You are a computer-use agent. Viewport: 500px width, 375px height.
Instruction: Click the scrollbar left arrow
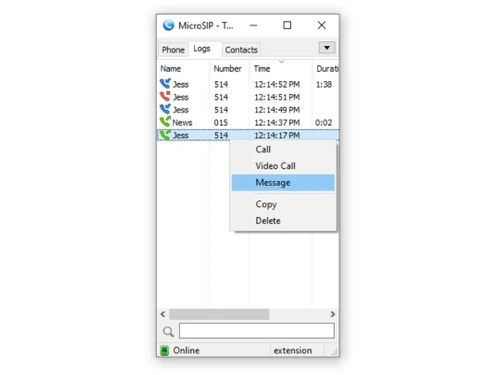pyautogui.click(x=163, y=314)
